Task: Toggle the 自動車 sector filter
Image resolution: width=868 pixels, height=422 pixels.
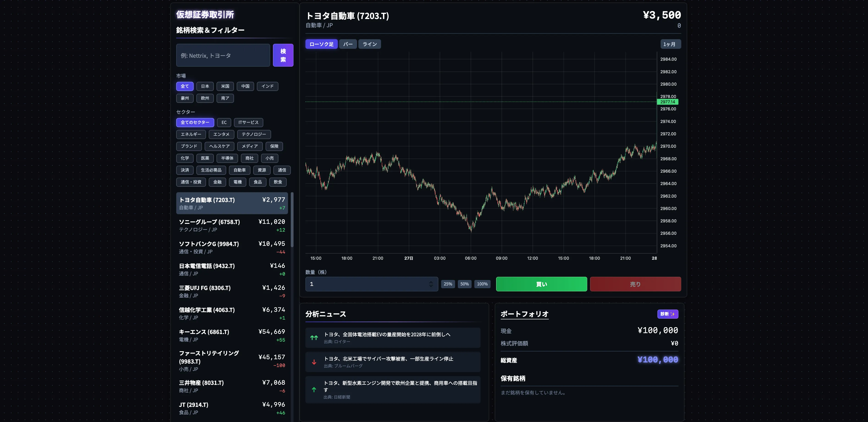Action: tap(240, 170)
